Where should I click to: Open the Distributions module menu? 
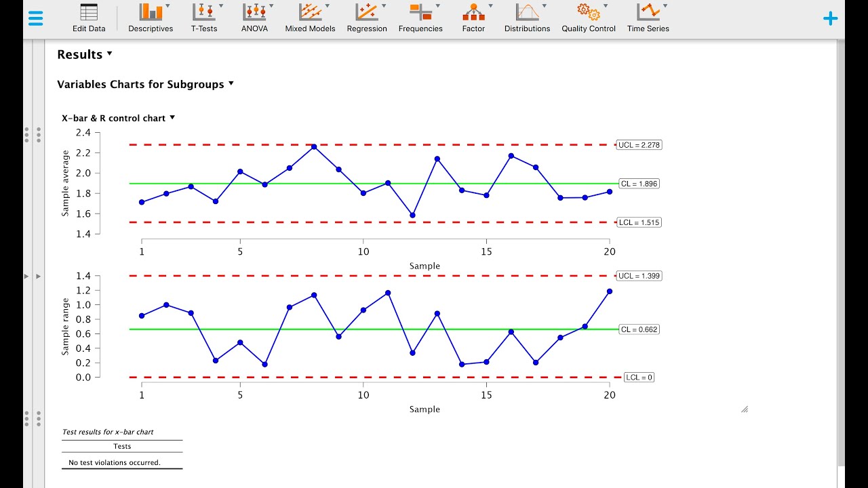(527, 18)
